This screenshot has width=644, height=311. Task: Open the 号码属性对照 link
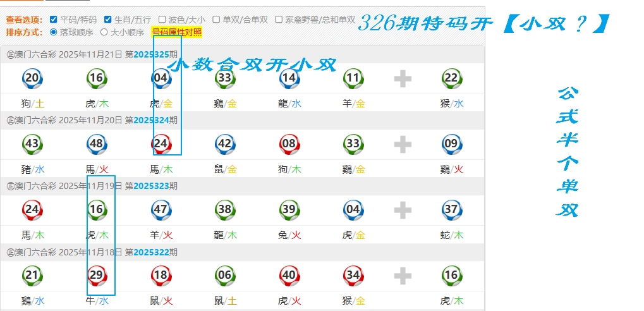[x=177, y=32]
